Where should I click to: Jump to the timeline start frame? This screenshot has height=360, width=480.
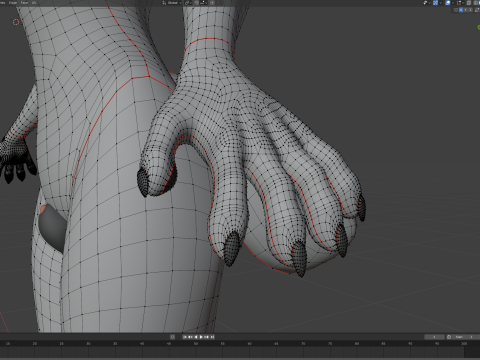(x=185, y=337)
